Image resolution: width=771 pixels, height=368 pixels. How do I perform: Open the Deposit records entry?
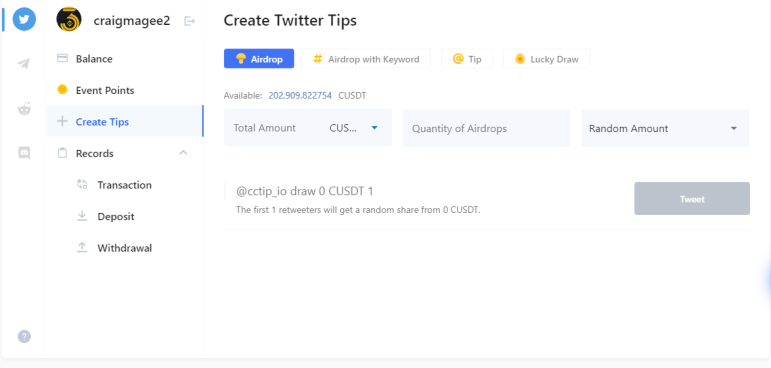pyautogui.click(x=125, y=216)
